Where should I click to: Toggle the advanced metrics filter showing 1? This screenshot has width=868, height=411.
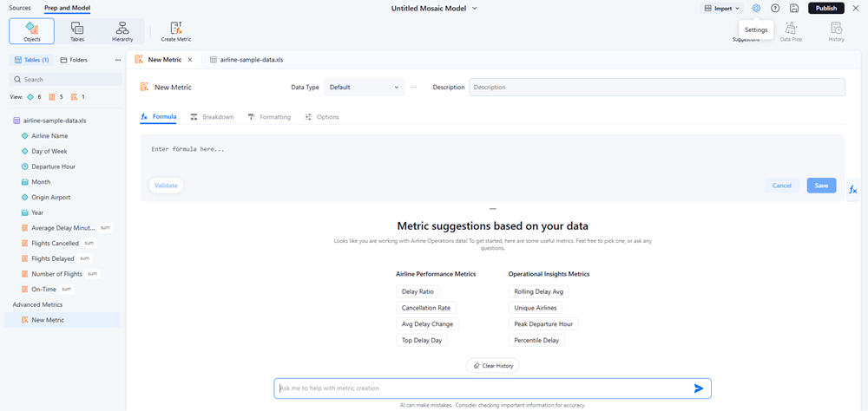(78, 97)
